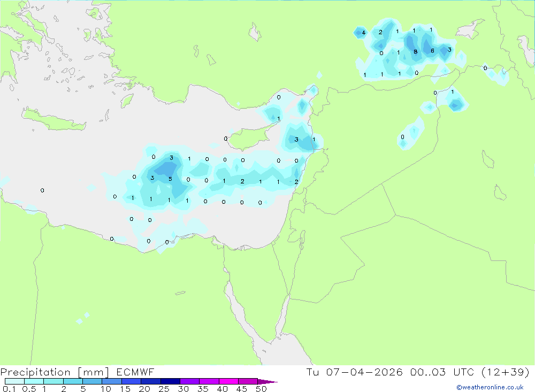
Task: Click the 30–35 mm purple legend swatch
Action: 190,381
